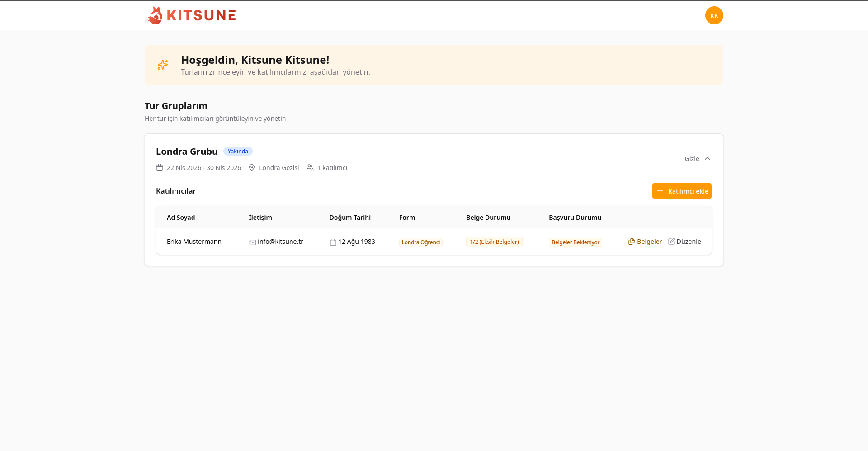Click the location pin icon near Londra Gezisi
The image size is (868, 451).
coord(252,167)
